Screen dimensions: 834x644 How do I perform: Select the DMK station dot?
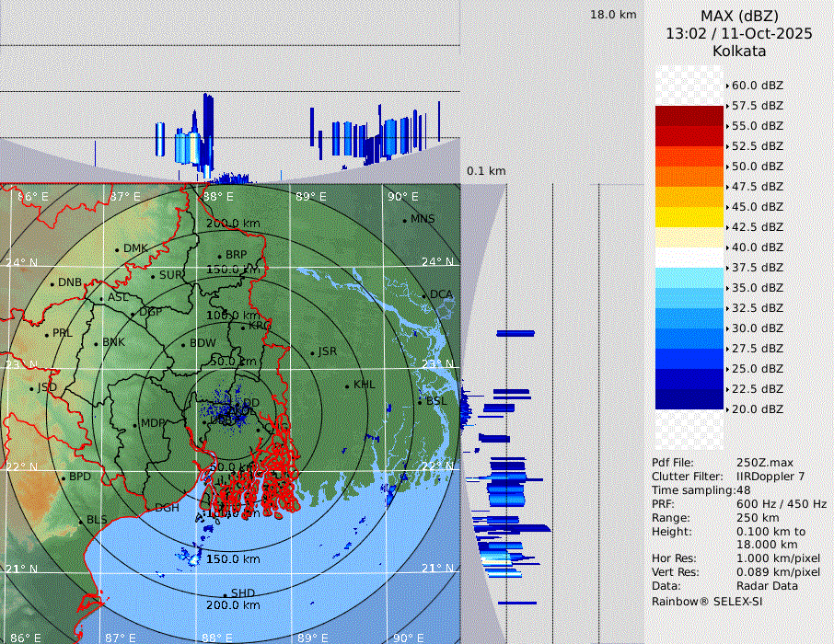118,249
